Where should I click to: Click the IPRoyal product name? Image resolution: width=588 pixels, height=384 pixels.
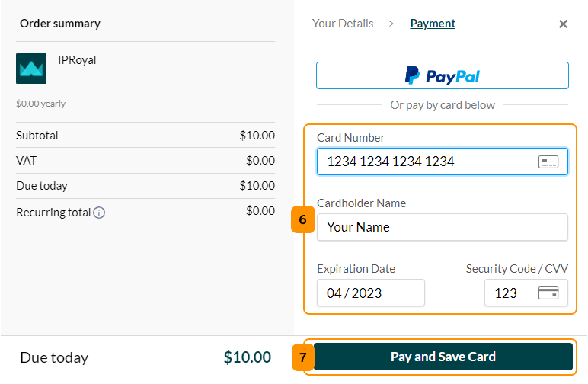pos(77,60)
